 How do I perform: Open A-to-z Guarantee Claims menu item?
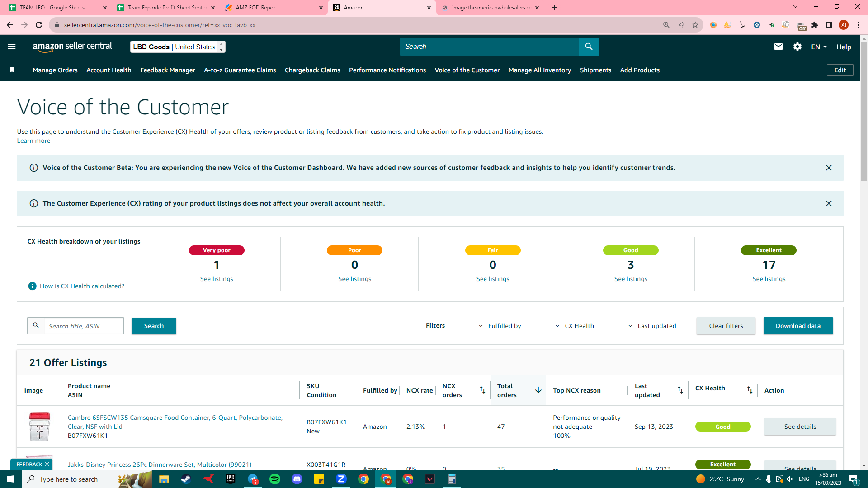(240, 70)
